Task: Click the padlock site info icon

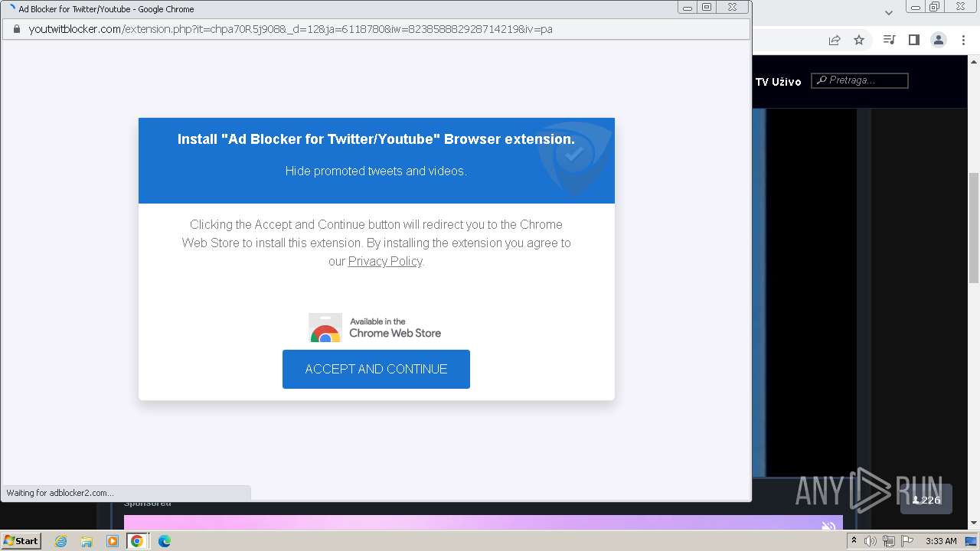Action: click(16, 29)
